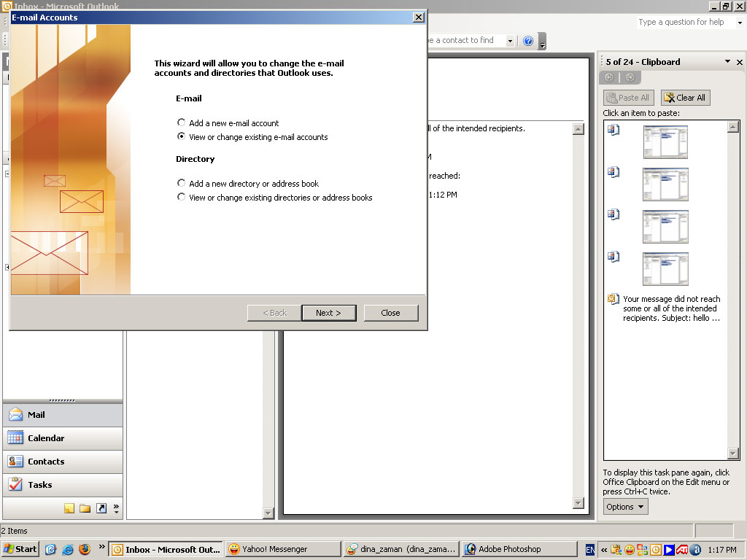Close the Clipboard task pane
747x560 pixels.
pyautogui.click(x=740, y=62)
